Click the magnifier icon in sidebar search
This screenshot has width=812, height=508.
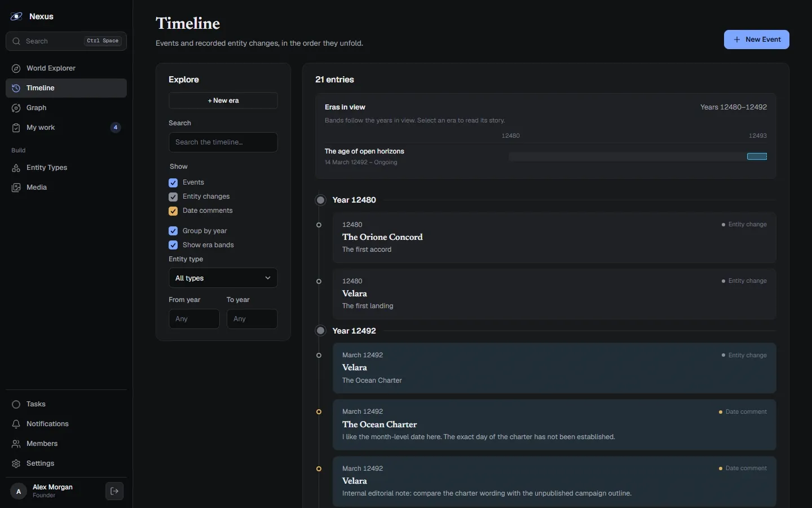[16, 41]
